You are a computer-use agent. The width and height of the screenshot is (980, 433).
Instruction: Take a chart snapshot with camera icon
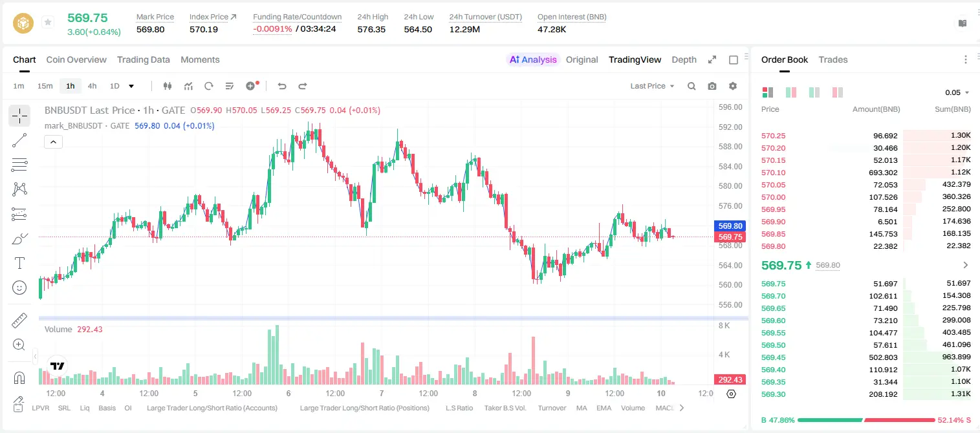point(712,86)
